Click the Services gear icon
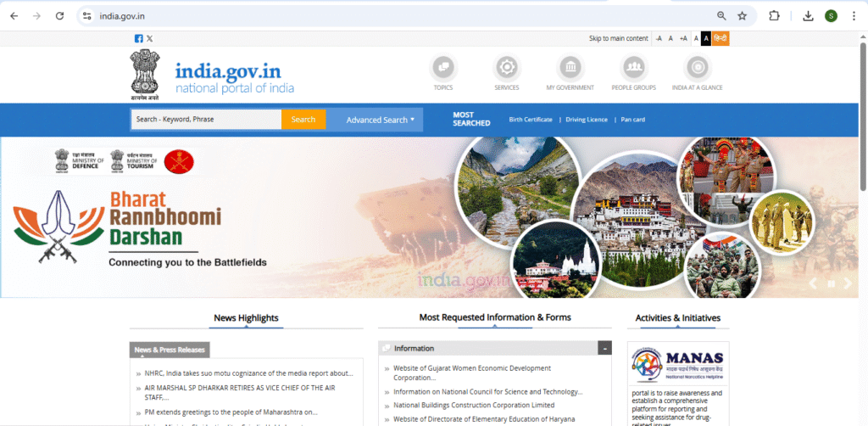868x426 pixels. coord(507,68)
